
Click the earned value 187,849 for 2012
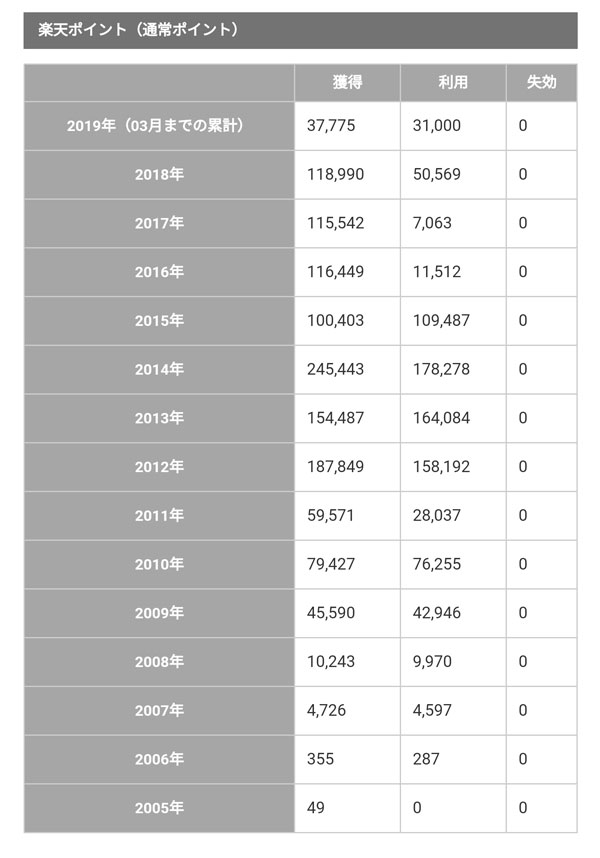[335, 467]
